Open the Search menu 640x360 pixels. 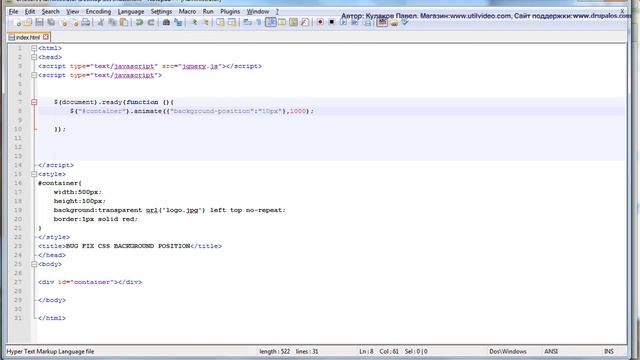pyautogui.click(x=51, y=11)
